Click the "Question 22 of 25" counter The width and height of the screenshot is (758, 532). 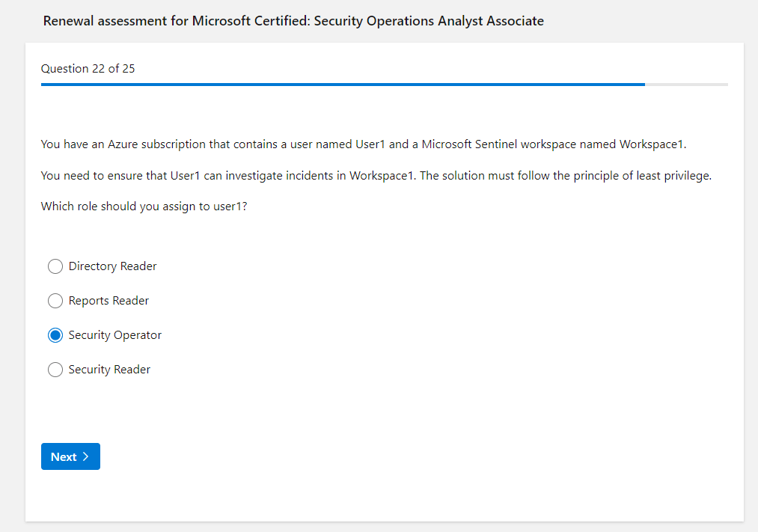88,69
